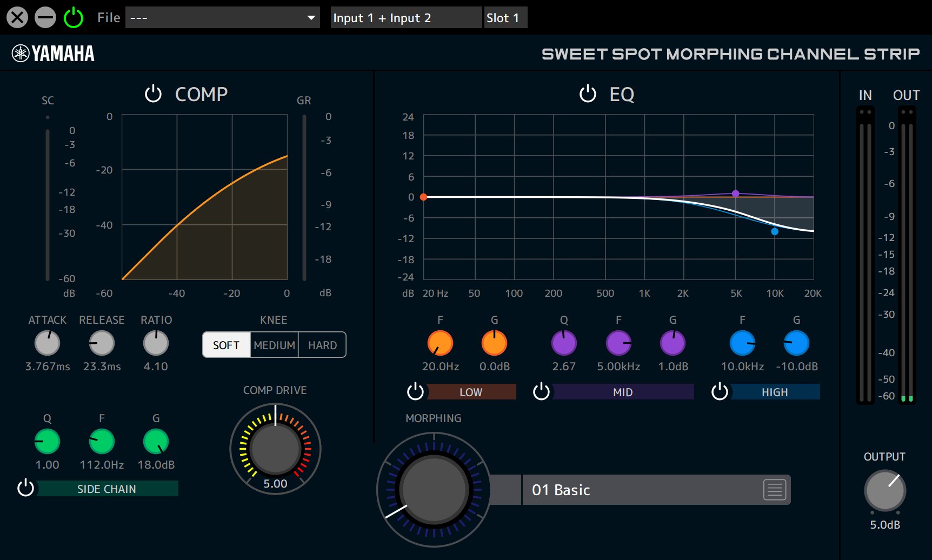Click the Input 1 + Input 2 field

coord(405,18)
